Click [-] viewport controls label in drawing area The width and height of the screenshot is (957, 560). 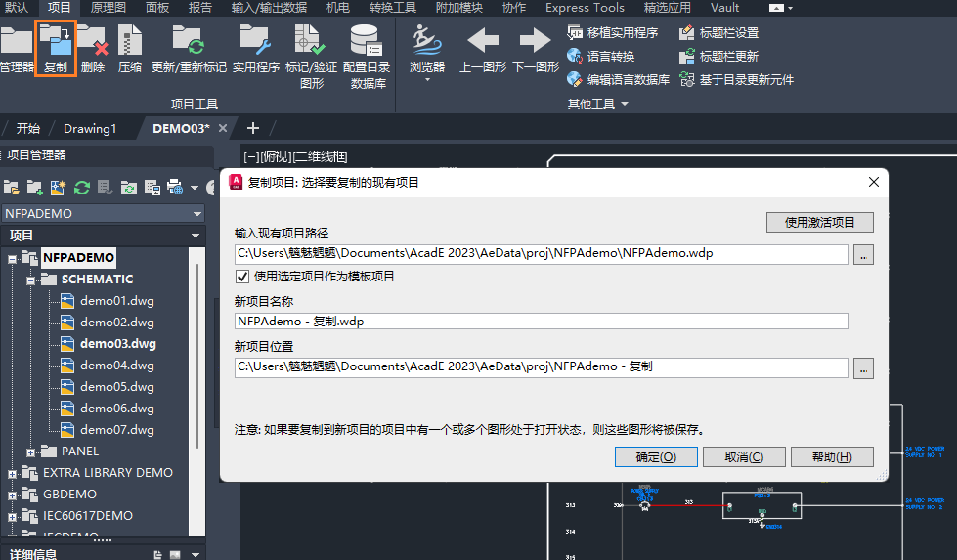pos(251,157)
